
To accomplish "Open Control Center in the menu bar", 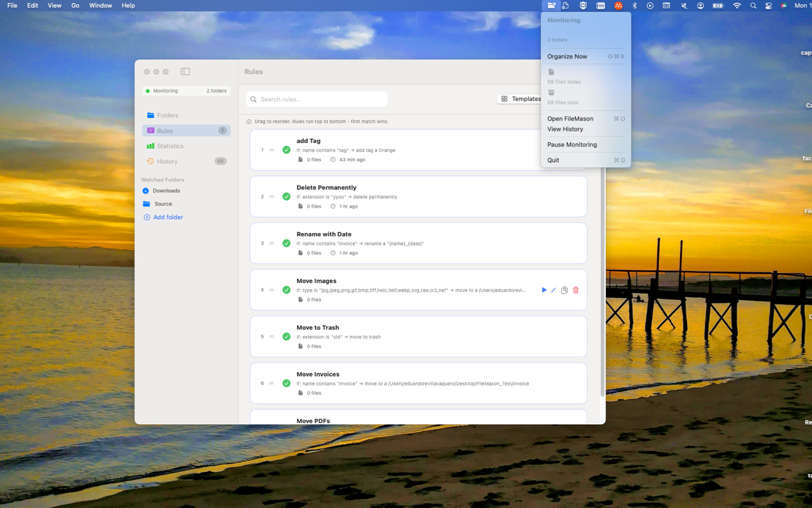I will click(768, 6).
